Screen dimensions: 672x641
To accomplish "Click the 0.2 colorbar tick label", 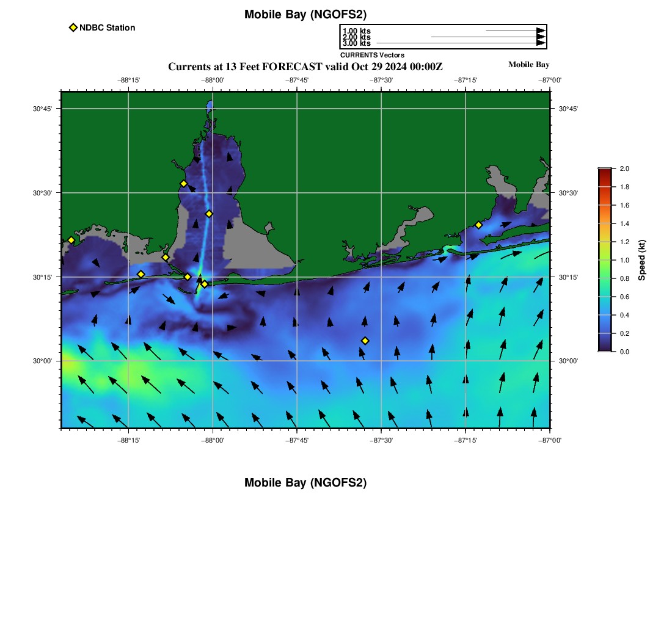I will (624, 333).
